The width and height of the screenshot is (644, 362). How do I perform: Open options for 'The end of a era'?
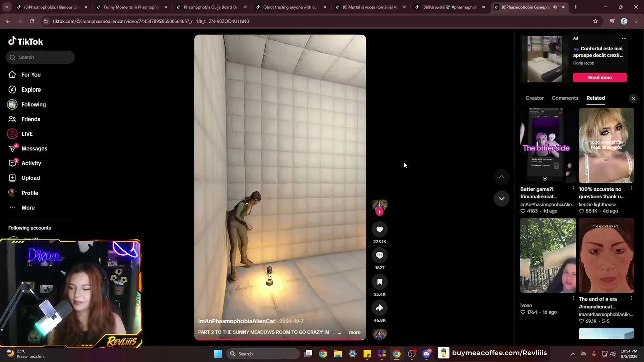631,299
